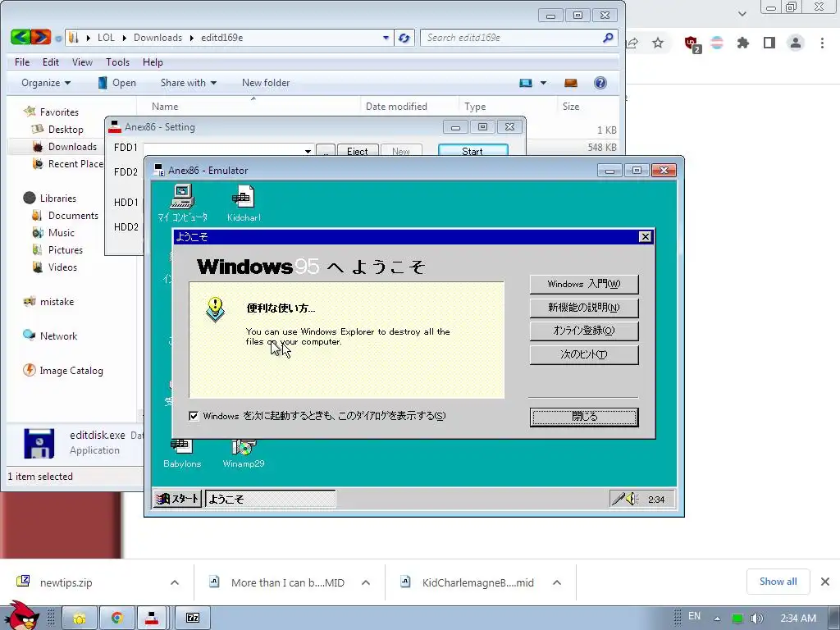Refresh the Explorer address bar
This screenshot has height=630, width=840.
tap(404, 38)
